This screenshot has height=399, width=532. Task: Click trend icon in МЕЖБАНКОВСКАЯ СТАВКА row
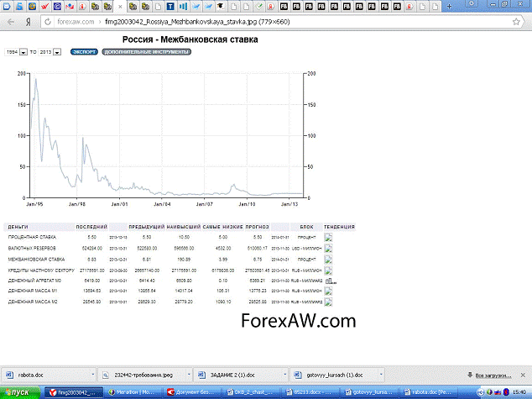(328, 260)
